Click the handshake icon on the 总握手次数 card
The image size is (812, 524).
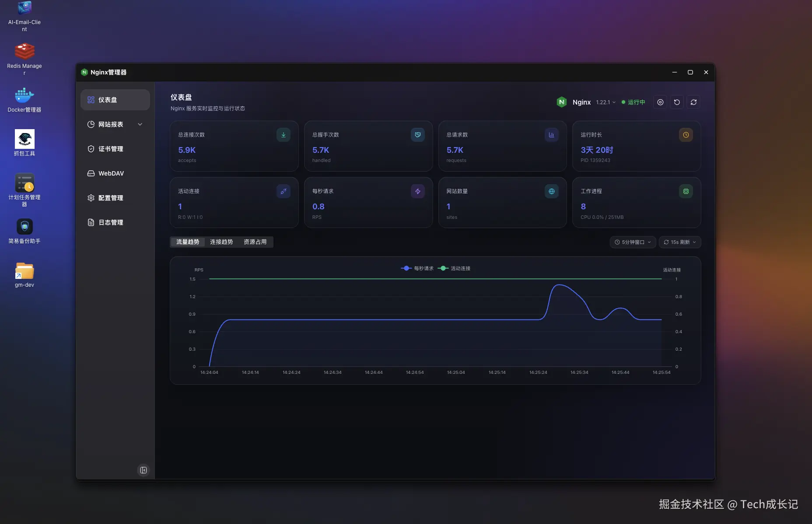(x=418, y=135)
